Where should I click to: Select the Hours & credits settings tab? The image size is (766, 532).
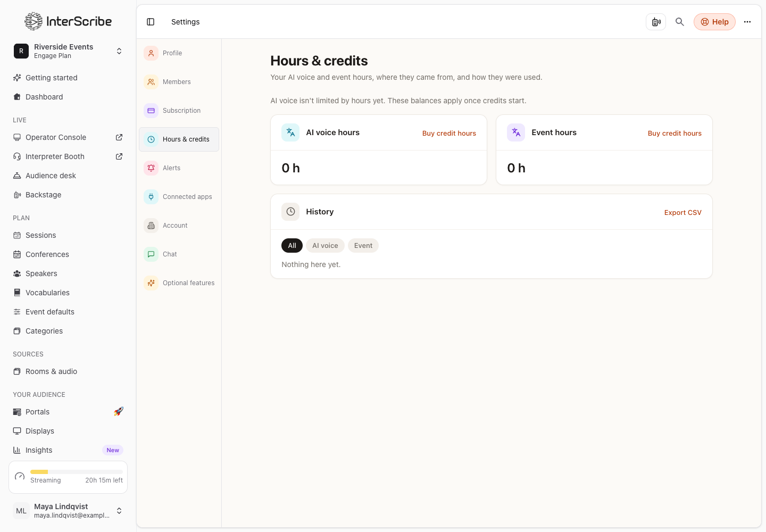coord(179,139)
